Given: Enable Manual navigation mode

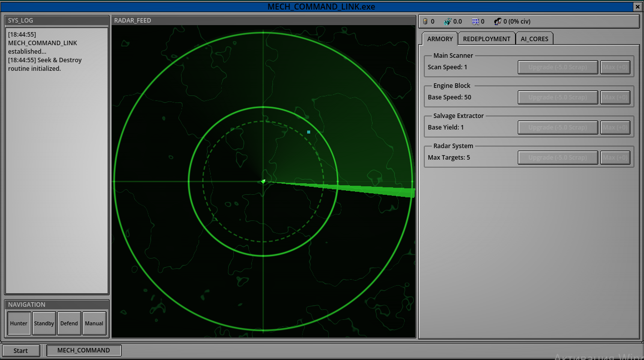Looking at the screenshot, I should click(x=95, y=323).
